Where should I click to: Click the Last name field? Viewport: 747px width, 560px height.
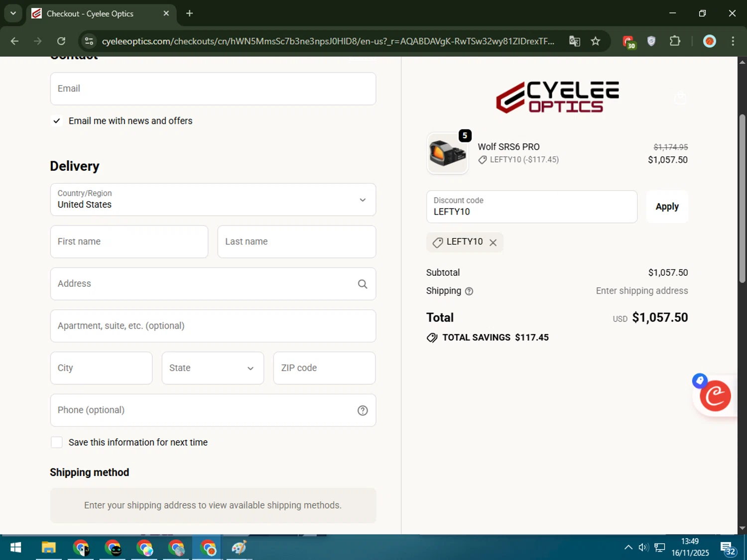[297, 242]
